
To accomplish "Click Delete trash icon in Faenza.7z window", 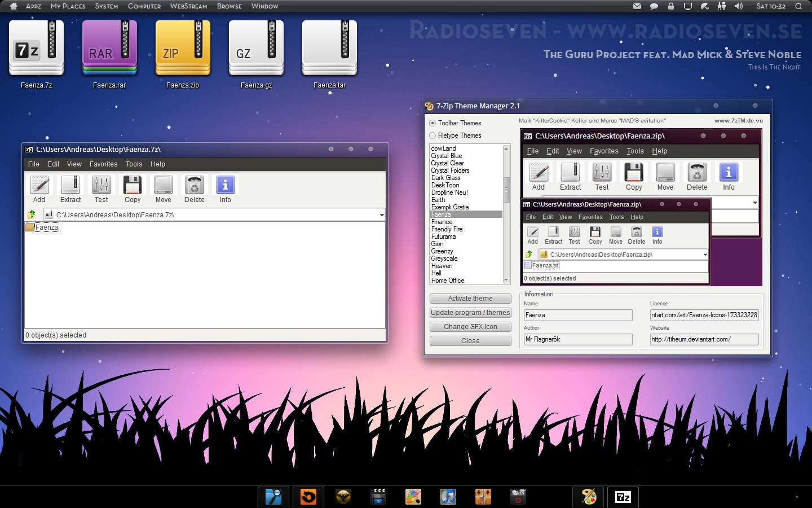I will click(195, 185).
